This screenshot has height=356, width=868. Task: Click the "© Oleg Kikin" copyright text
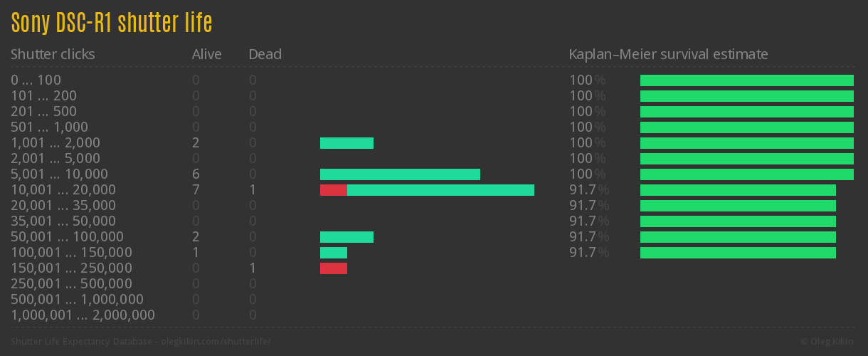click(828, 342)
